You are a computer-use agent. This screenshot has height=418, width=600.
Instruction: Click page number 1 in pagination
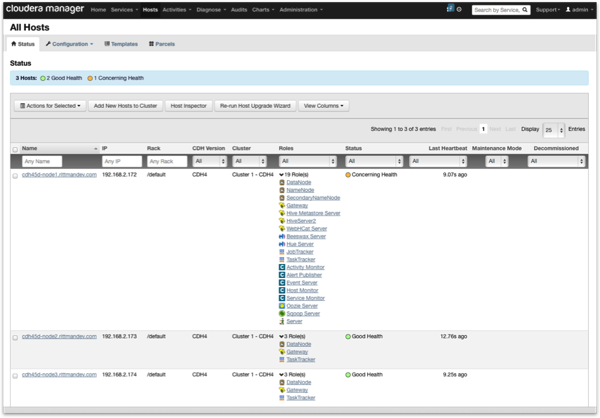pyautogui.click(x=483, y=129)
